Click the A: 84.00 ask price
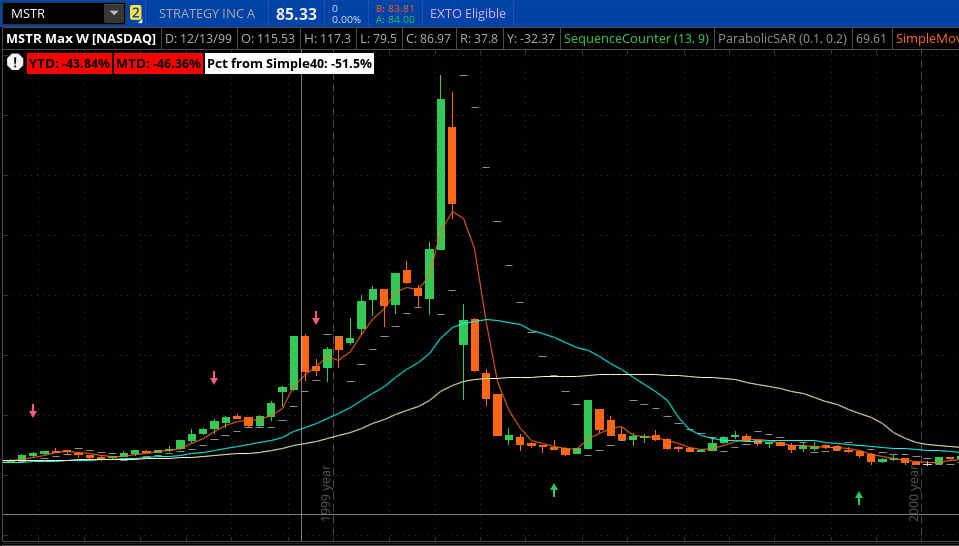Image resolution: width=959 pixels, height=546 pixels. point(395,19)
